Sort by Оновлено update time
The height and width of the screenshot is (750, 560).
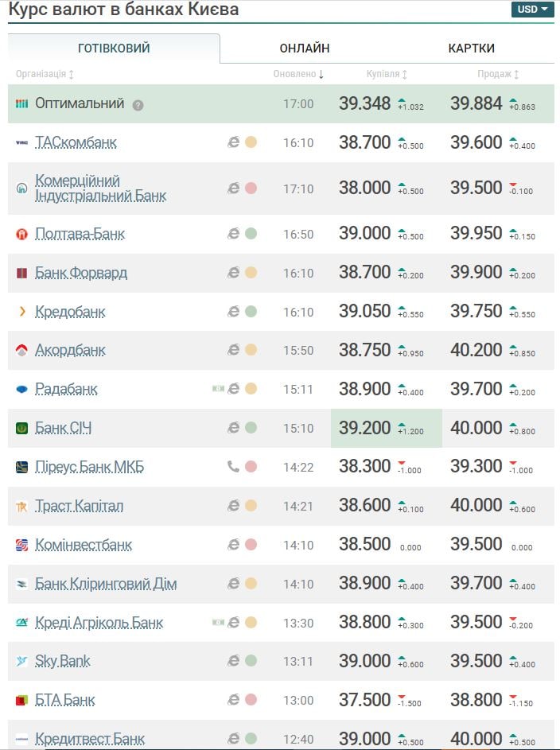298,74
